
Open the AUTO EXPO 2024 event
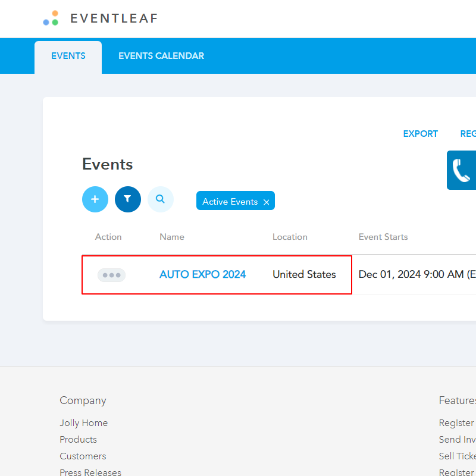tap(202, 274)
